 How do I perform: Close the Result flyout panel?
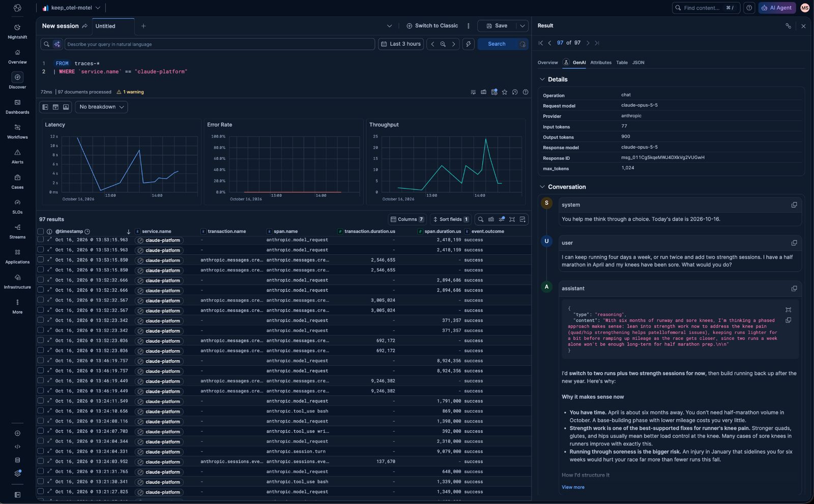pyautogui.click(x=803, y=26)
